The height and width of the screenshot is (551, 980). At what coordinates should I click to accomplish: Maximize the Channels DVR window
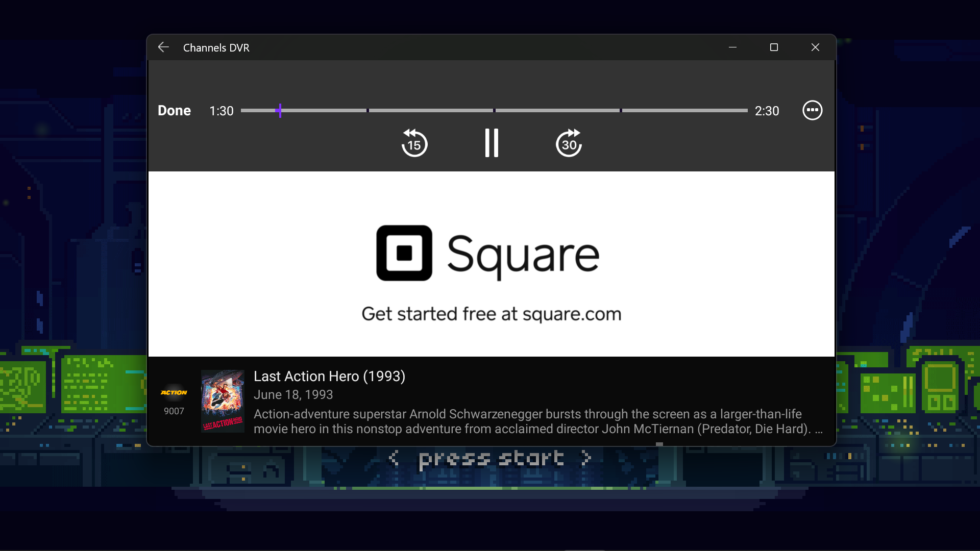774,47
